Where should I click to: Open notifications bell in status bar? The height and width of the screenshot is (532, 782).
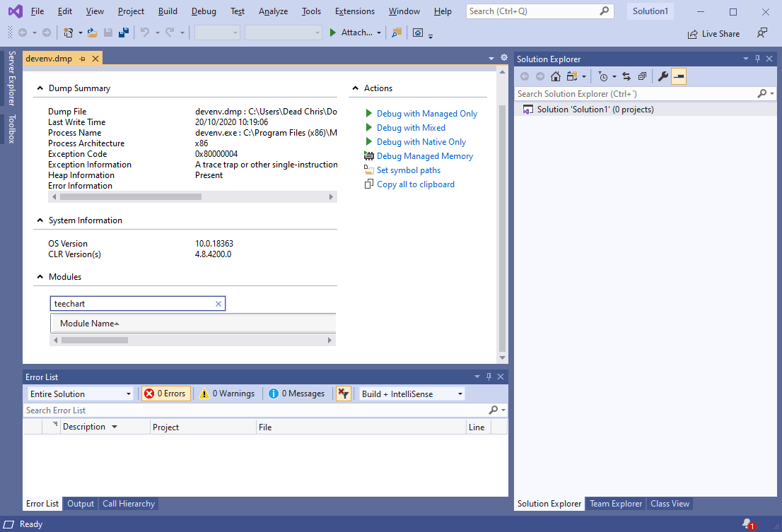tap(747, 524)
